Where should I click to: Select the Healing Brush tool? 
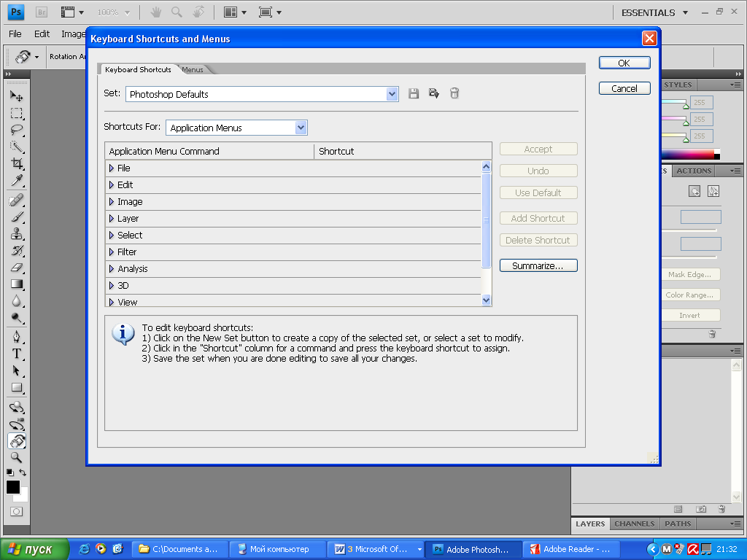pos(17,200)
